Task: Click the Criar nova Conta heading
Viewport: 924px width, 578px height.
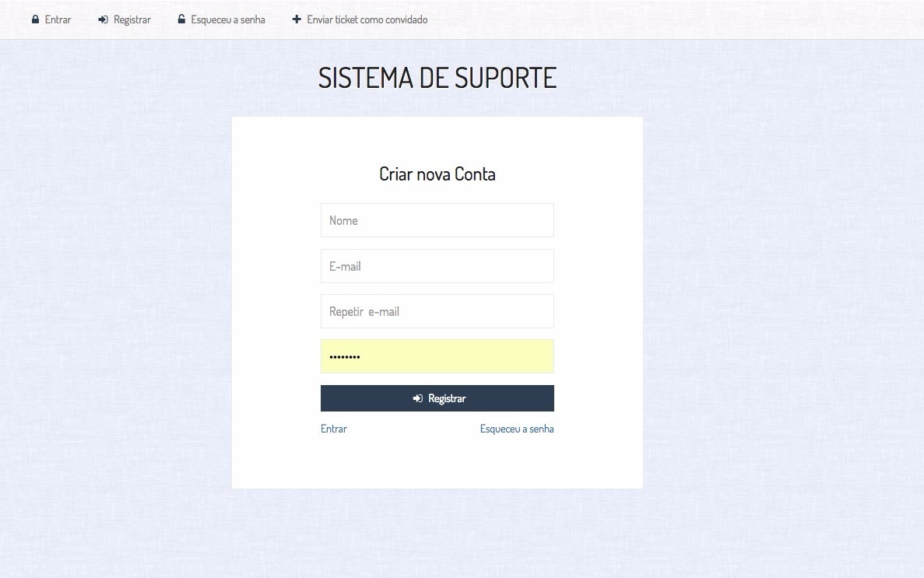Action: pyautogui.click(x=437, y=173)
